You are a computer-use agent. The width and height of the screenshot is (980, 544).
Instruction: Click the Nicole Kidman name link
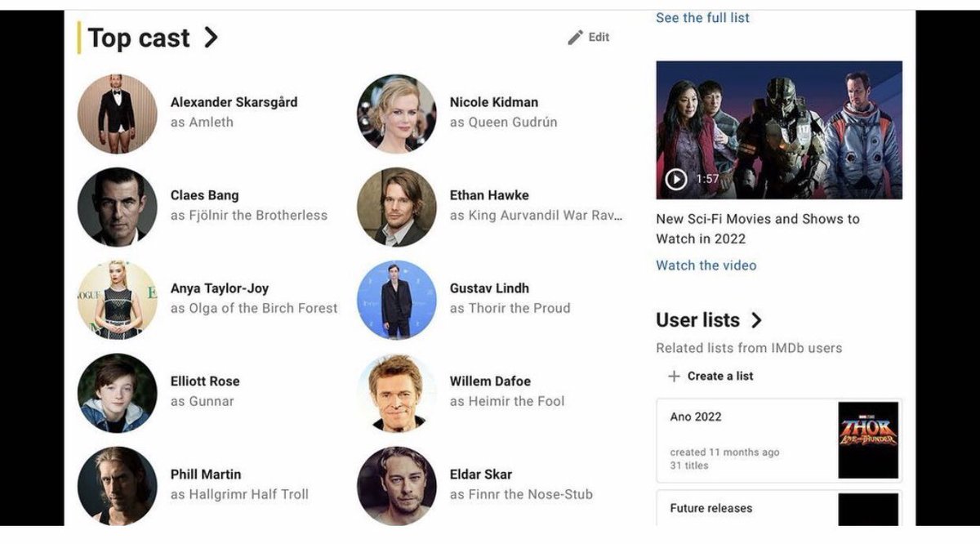point(493,102)
